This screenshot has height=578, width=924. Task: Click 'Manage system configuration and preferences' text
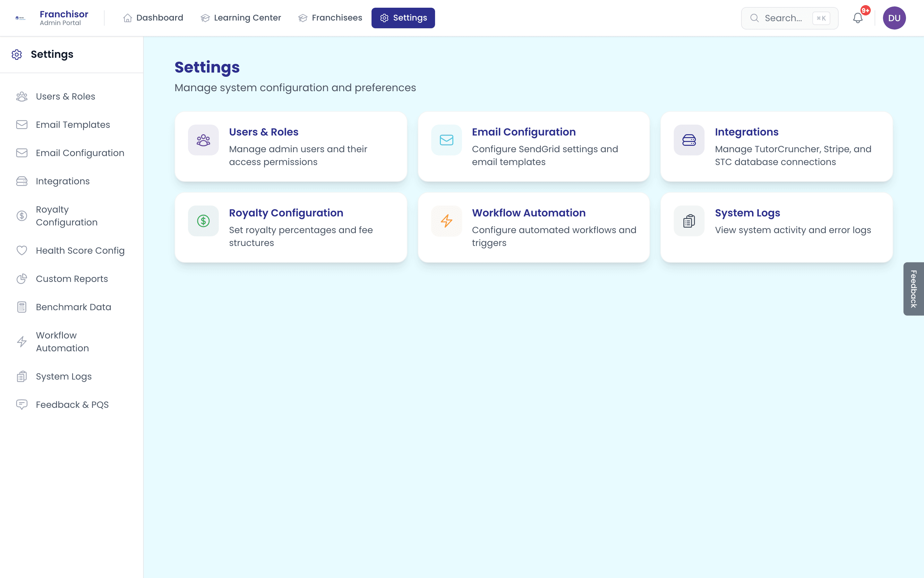pyautogui.click(x=295, y=88)
